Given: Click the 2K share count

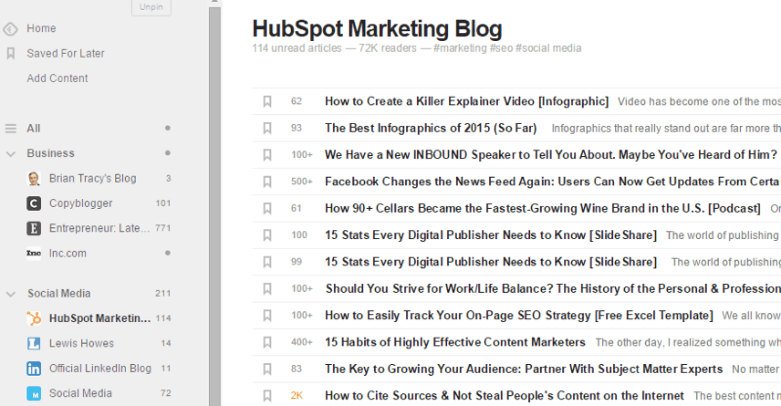Looking at the screenshot, I should click(x=297, y=396).
